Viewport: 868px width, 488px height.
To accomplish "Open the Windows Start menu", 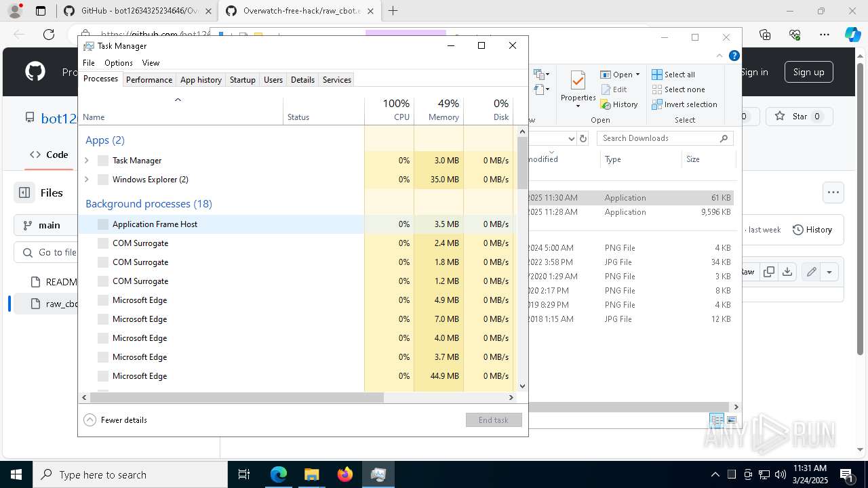I will (16, 474).
